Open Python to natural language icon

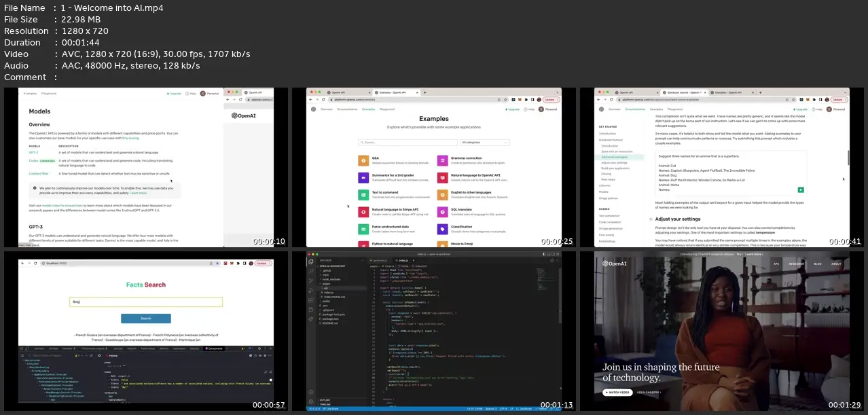363,245
